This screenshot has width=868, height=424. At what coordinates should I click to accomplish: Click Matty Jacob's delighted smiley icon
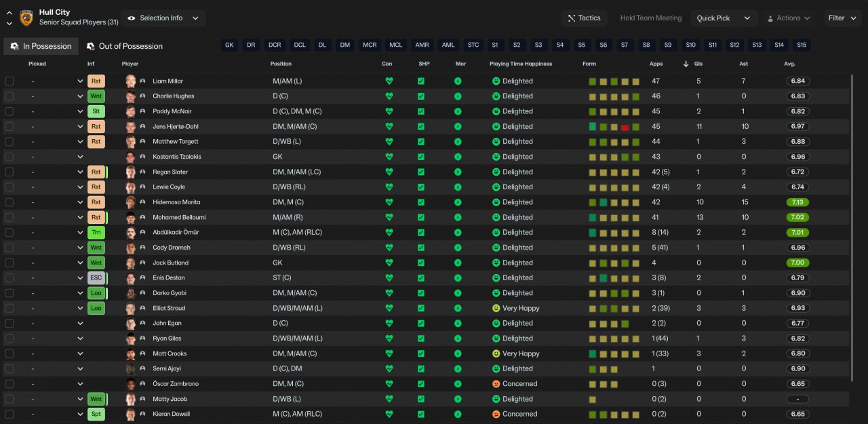[496, 399]
